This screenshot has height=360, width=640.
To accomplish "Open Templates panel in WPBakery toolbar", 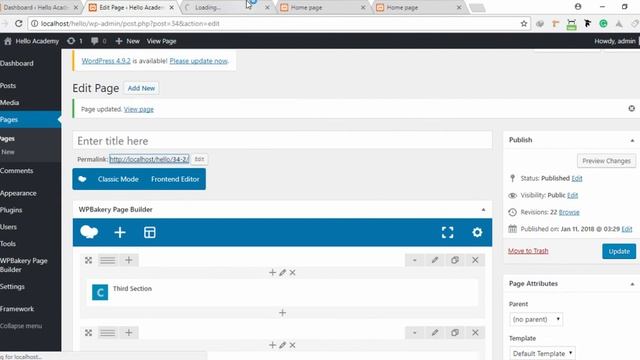I will 150,232.
